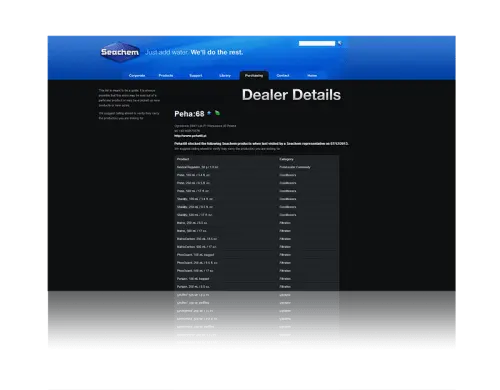The height and width of the screenshot is (390, 500).
Task: Click the Category column header
Action: click(x=286, y=159)
